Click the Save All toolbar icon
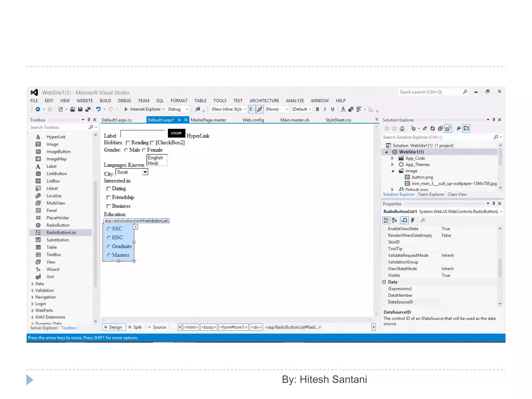Viewport: 532px width, 399px height. [x=88, y=109]
